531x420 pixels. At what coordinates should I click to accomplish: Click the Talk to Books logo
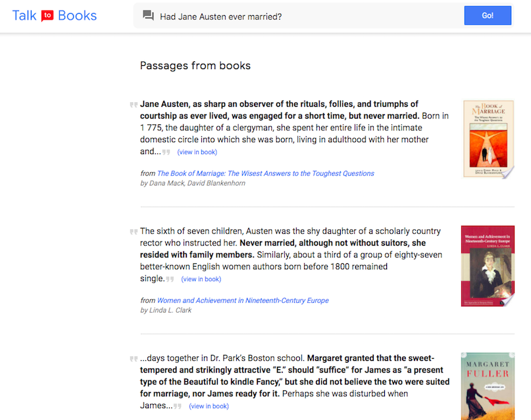(55, 16)
